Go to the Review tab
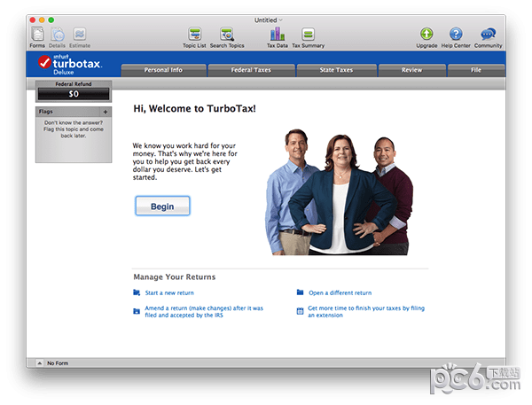This screenshot has height=405, width=532. (x=412, y=70)
